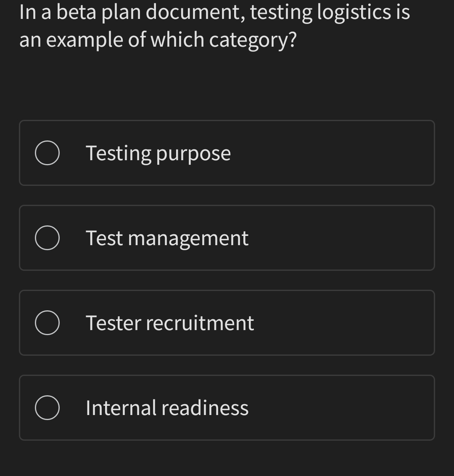The image size is (454, 476).
Task: Click the Test management option label text
Action: click(x=167, y=238)
